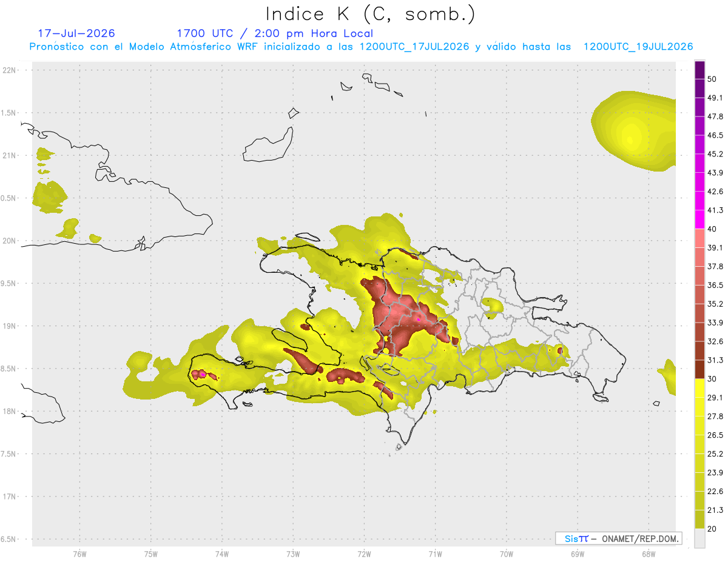Click the '72W' longitude label

[x=365, y=554]
